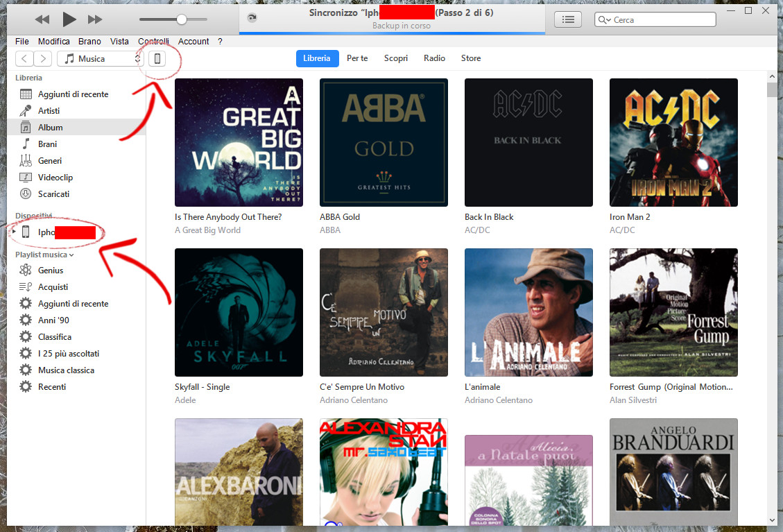The width and height of the screenshot is (783, 532).
Task: Open the Recenti playlist
Action: pyautogui.click(x=76, y=387)
